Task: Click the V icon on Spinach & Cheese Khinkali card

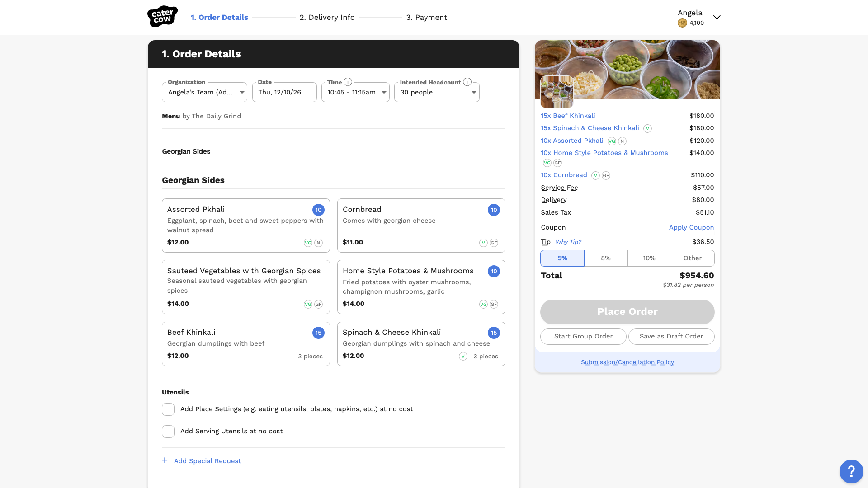Action: pos(463,356)
